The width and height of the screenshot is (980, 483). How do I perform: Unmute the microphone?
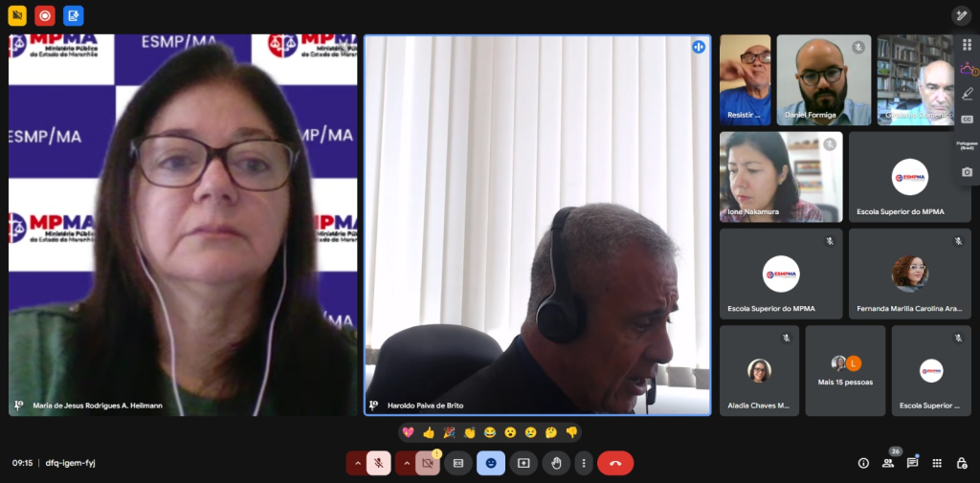[379, 463]
